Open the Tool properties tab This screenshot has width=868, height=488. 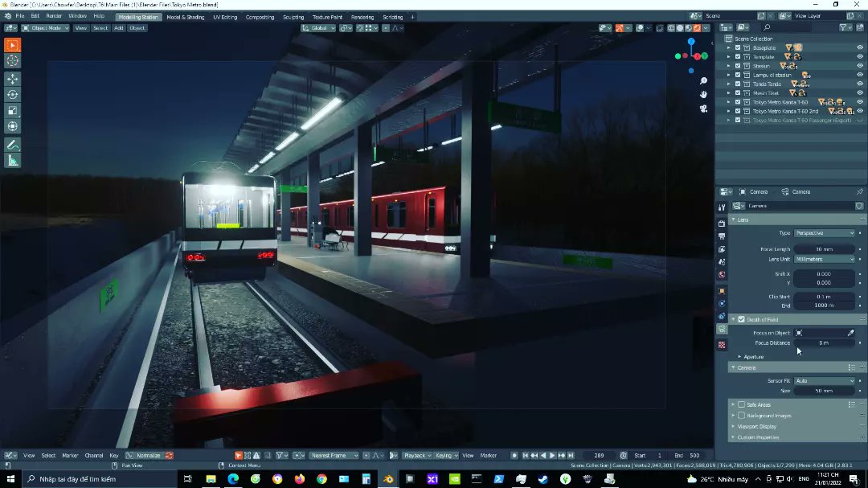(722, 207)
